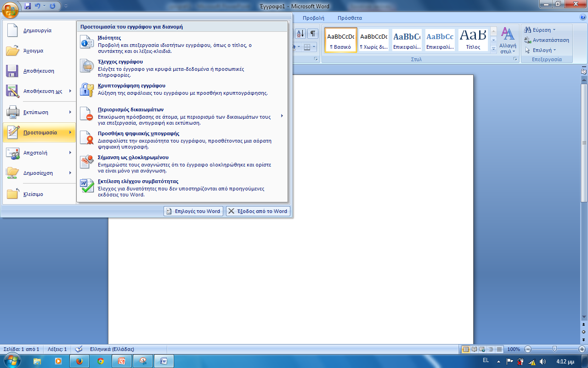Click the Σήμανση ως ολοκληρωμένου icon
This screenshot has height=368, width=588.
(x=87, y=161)
